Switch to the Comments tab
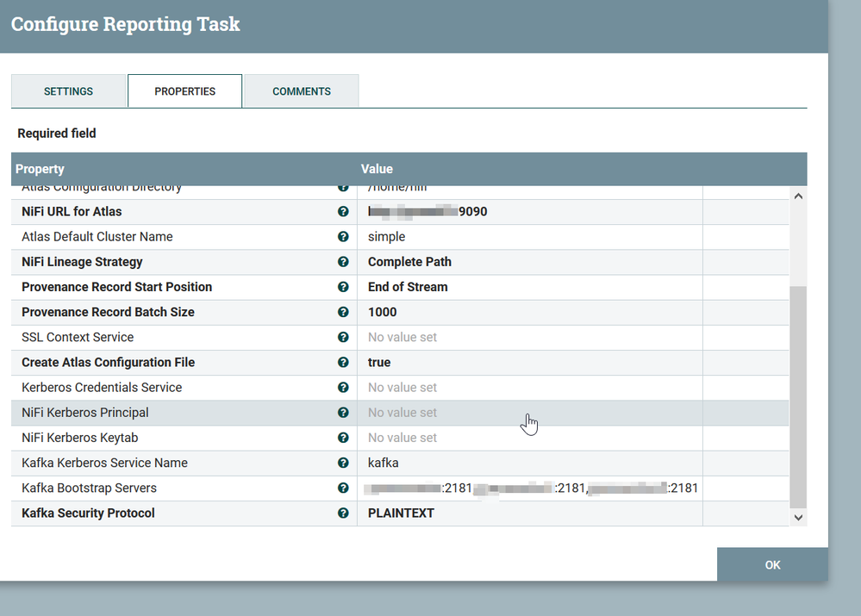Image resolution: width=861 pixels, height=616 pixels. coord(301,91)
